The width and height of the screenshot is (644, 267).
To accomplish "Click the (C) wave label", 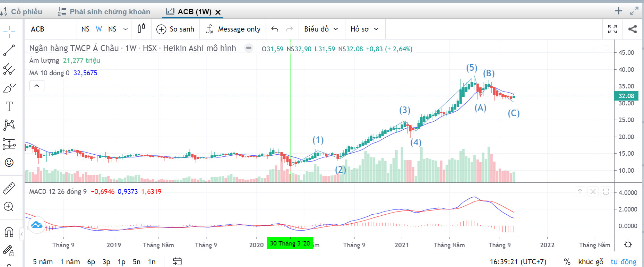I will pos(514,113).
